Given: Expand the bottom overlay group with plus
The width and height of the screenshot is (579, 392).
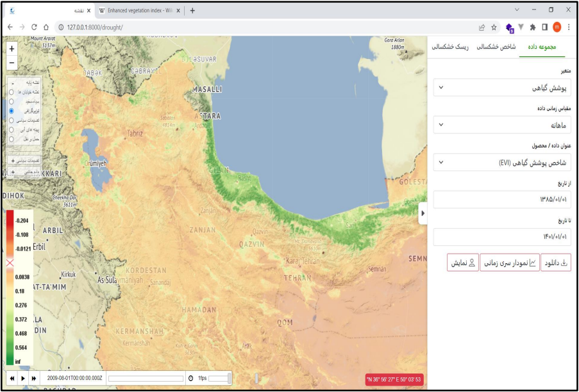Looking at the screenshot, I should (x=13, y=172).
